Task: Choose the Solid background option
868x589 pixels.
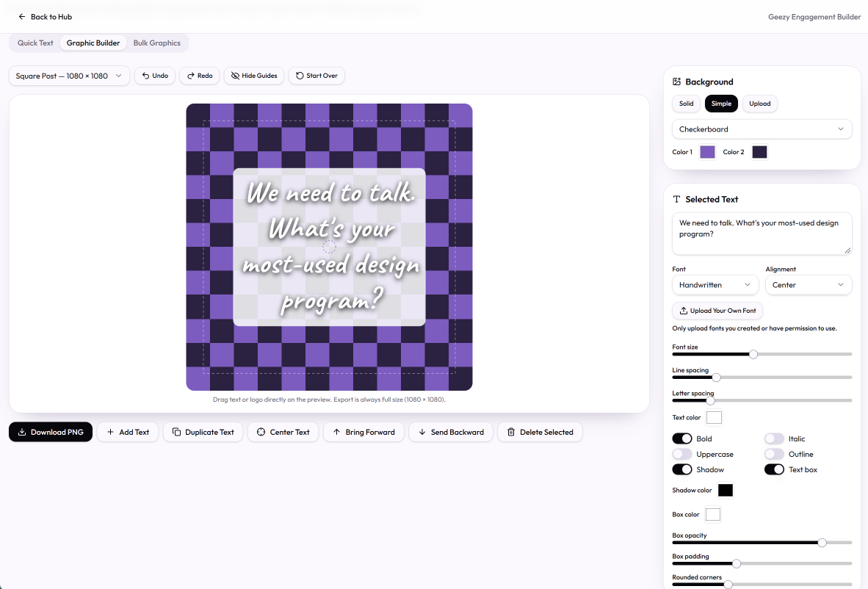Action: 686,104
